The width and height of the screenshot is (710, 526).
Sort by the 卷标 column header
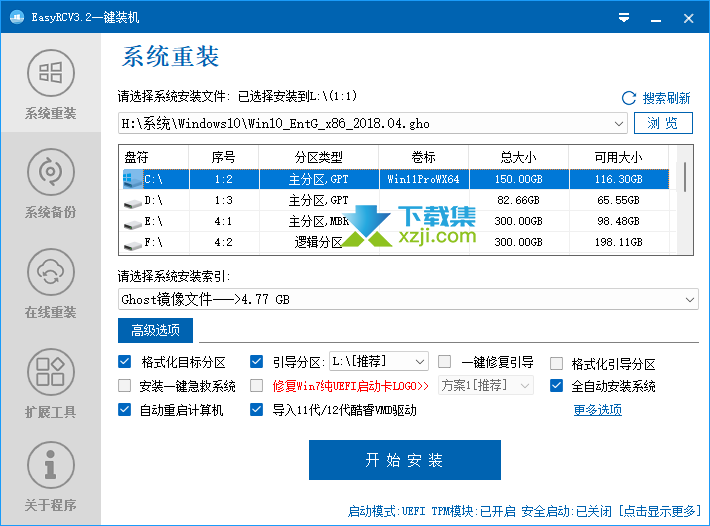(424, 157)
